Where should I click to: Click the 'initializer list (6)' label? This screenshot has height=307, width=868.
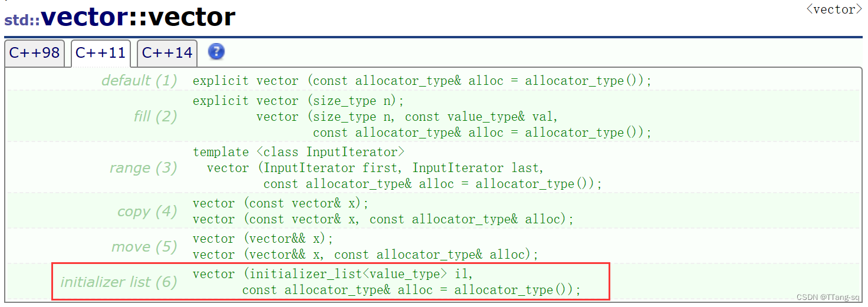click(119, 282)
